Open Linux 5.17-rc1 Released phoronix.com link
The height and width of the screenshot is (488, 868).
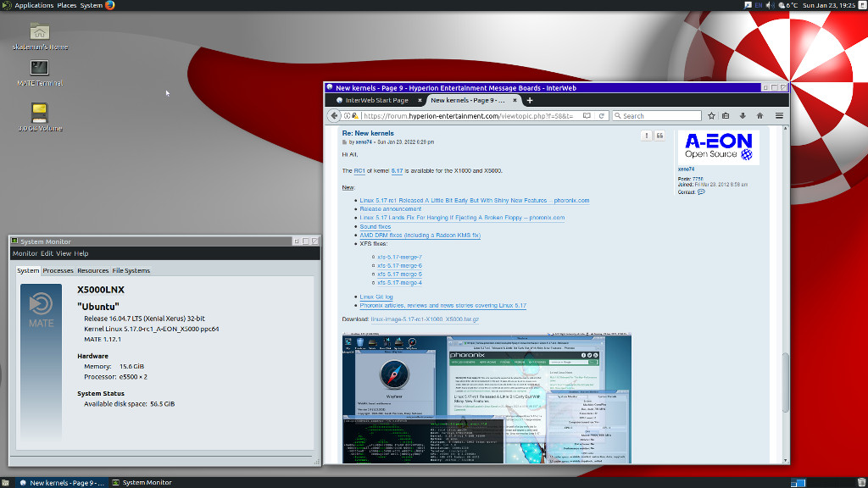tap(475, 201)
